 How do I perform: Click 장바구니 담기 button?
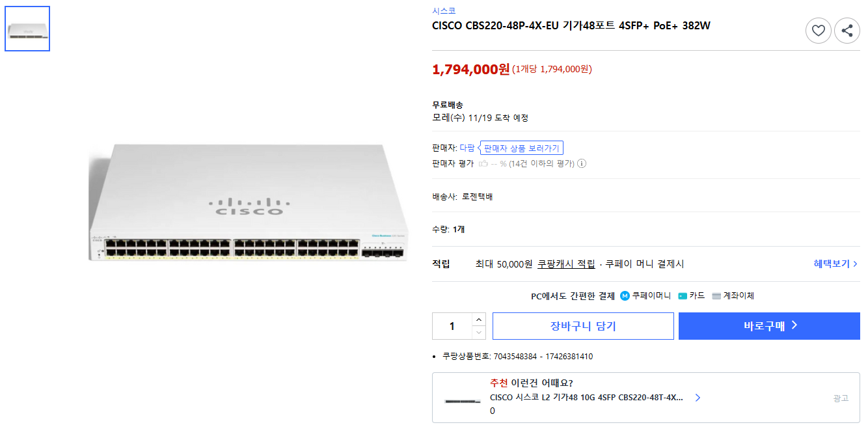[583, 326]
